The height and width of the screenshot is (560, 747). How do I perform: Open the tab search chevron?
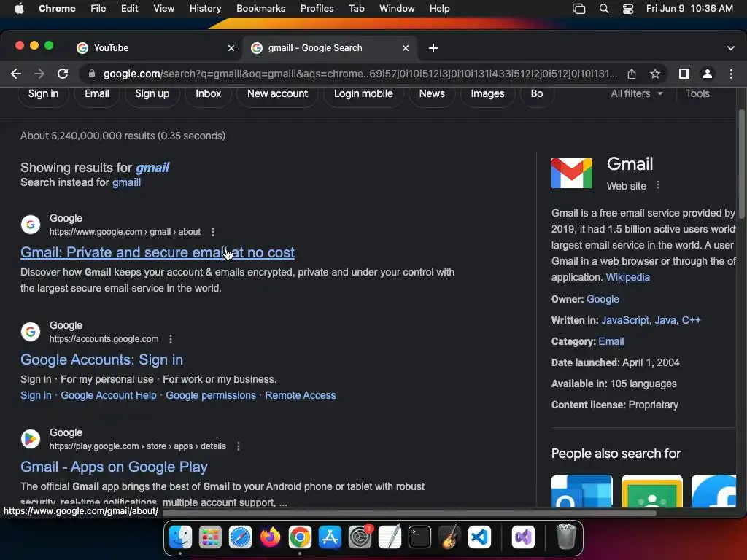[x=731, y=48]
